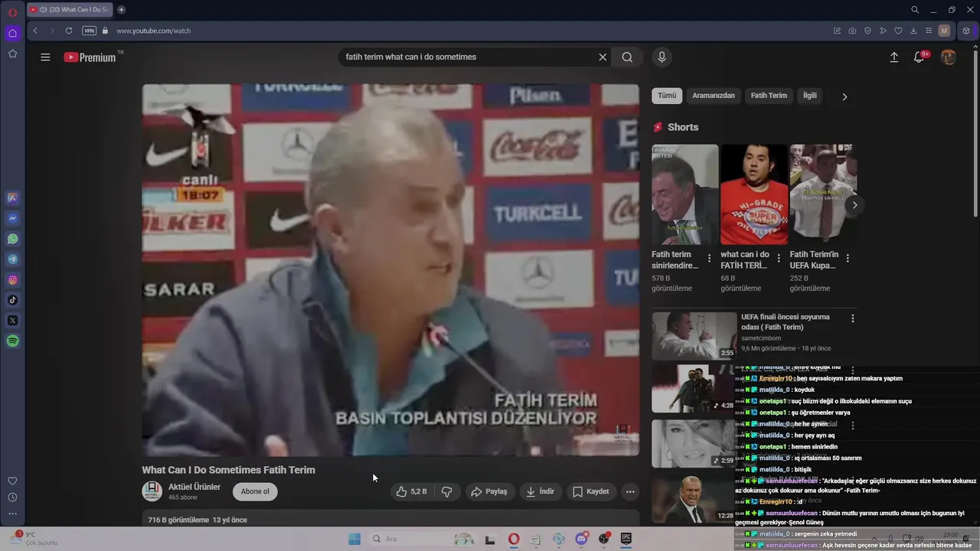The image size is (980, 551).
Task: Open the YouTube upload/create icon
Action: point(893,57)
